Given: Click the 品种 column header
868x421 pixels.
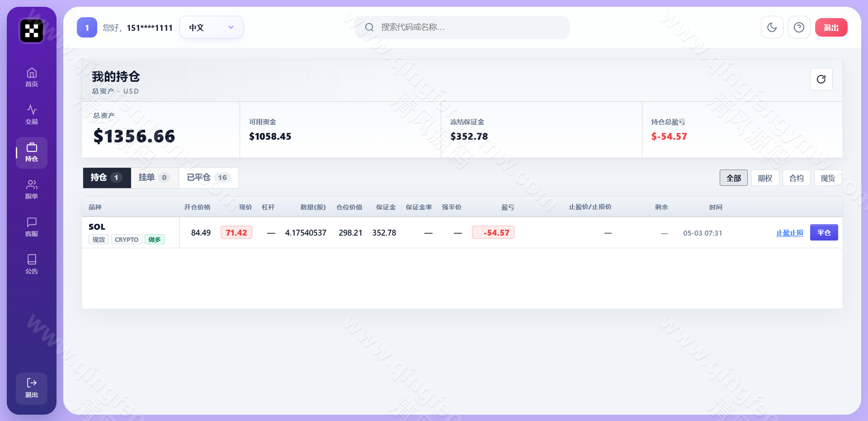Looking at the screenshot, I should pos(95,207).
